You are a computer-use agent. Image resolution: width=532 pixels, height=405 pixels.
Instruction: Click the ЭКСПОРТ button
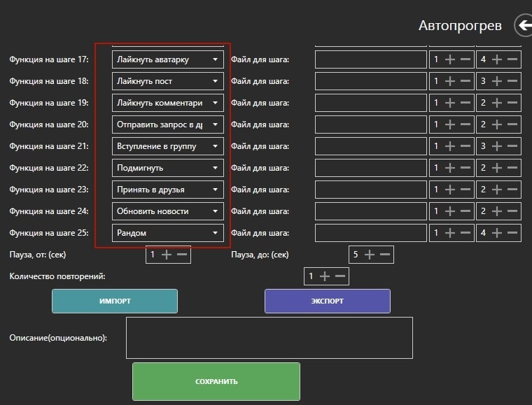tap(327, 301)
